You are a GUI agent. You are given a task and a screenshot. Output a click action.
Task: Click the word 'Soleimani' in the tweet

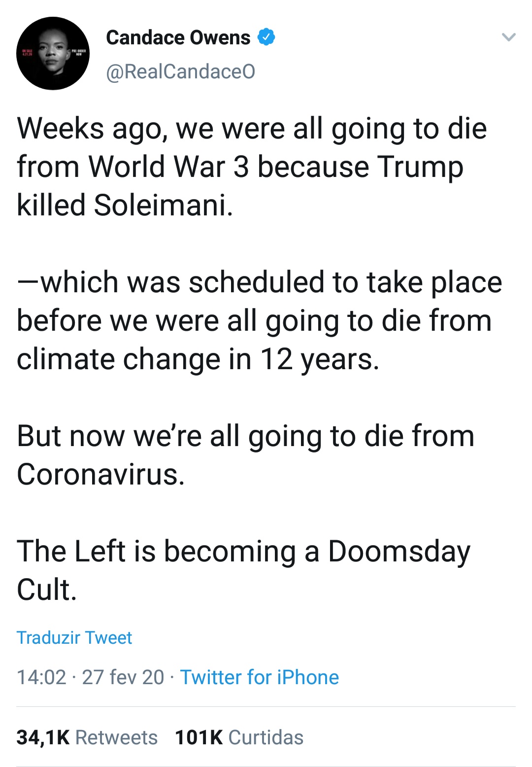click(161, 205)
